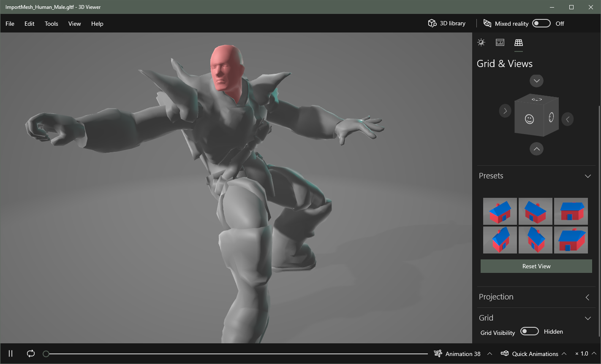Toggle Grid Visibility switch
The image size is (601, 364).
530,331
